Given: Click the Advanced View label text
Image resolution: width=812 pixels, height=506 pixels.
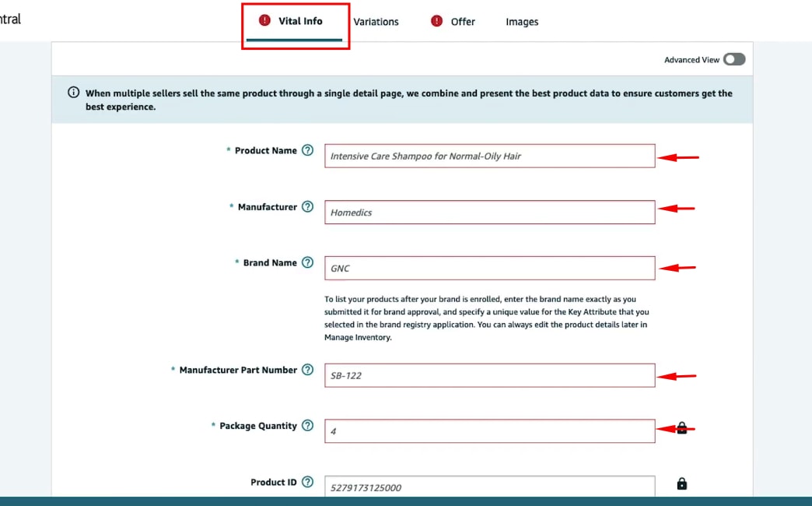Looking at the screenshot, I should tap(691, 60).
